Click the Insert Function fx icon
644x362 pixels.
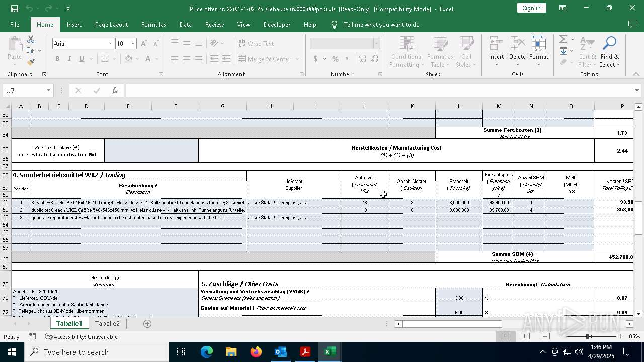115,90
